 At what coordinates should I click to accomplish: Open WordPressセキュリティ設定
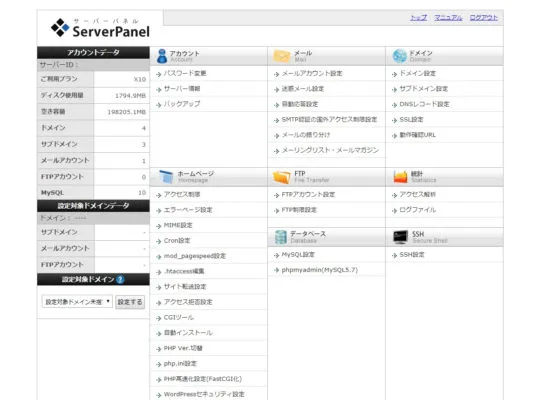(x=204, y=394)
